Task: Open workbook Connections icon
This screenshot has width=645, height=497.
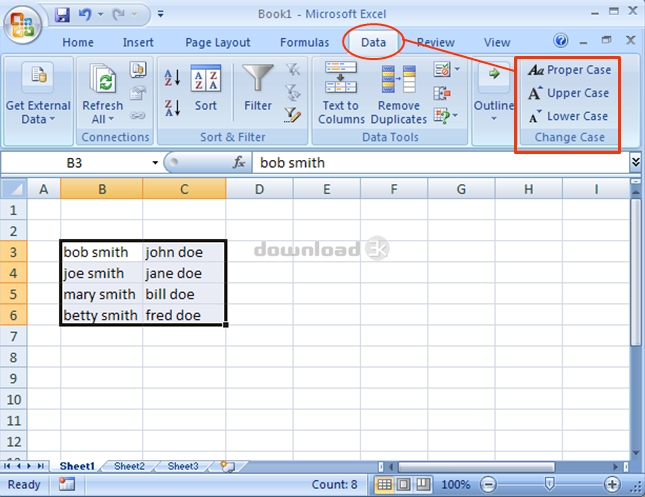Action: 138,70
